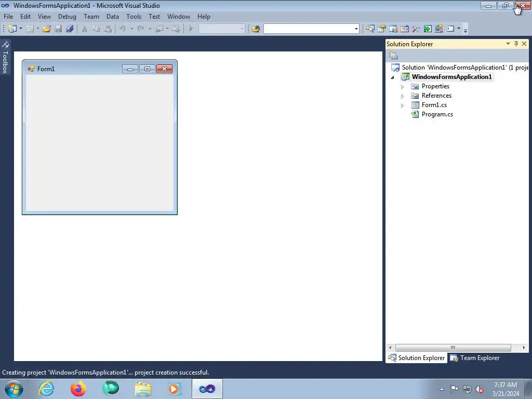Click the Save single-disk icon
The height and width of the screenshot is (399, 532).
click(x=58, y=29)
